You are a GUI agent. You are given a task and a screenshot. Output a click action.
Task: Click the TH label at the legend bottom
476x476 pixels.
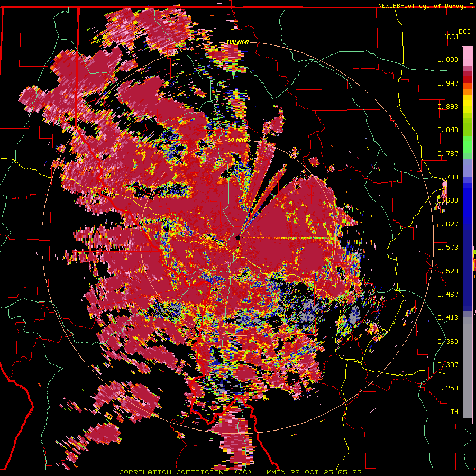(x=454, y=412)
